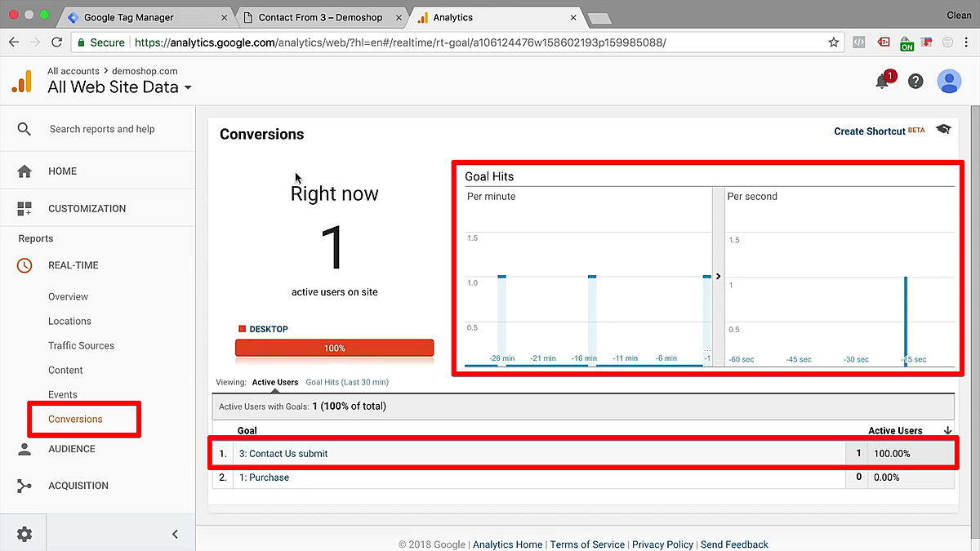Expand Goal Hits chart with middle arrow
The width and height of the screenshot is (980, 551).
[x=719, y=277]
